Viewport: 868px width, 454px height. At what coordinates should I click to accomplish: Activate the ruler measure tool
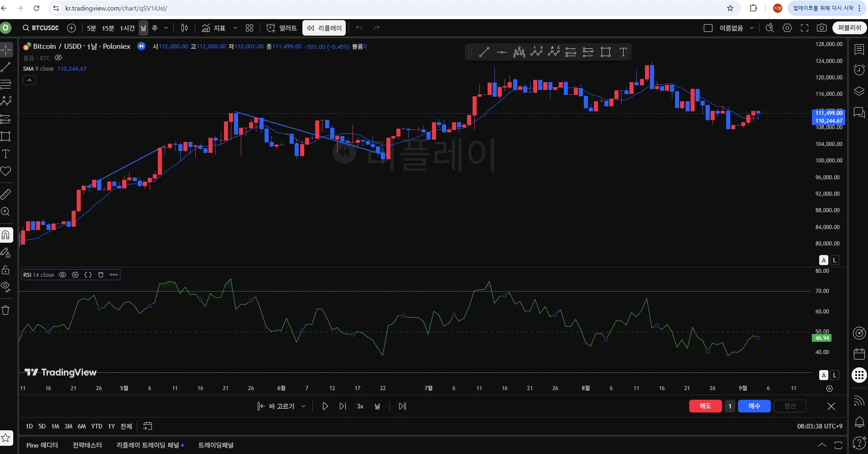6,194
